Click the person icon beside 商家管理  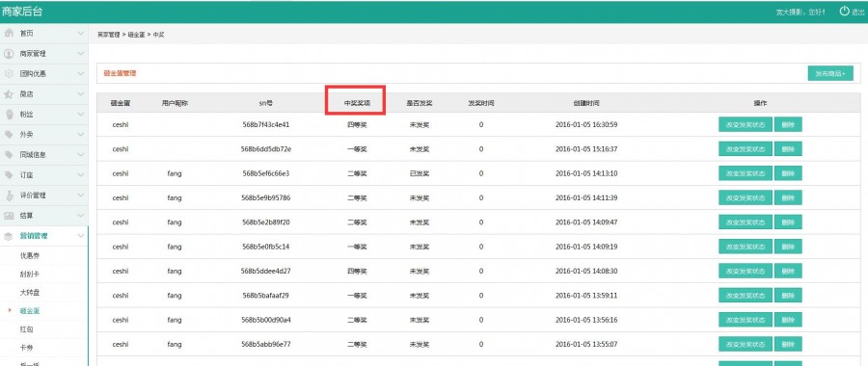9,54
